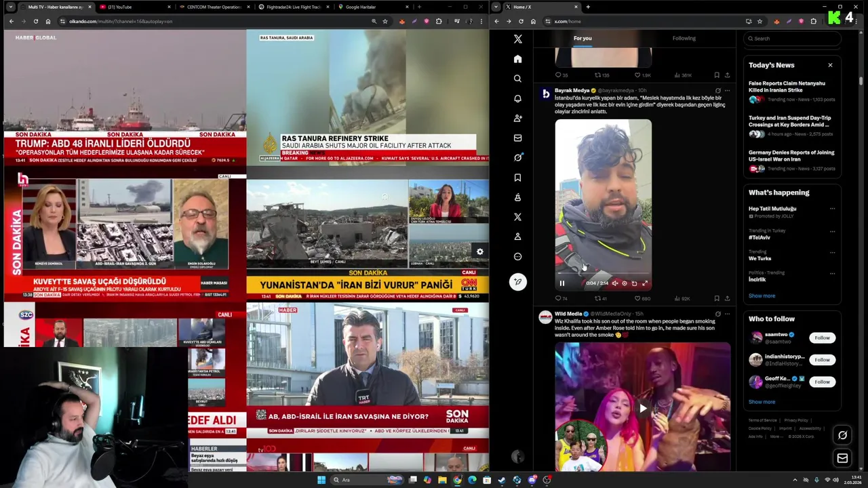Image resolution: width=868 pixels, height=488 pixels.
Task: Open options for İncirlik trend
Action: click(x=832, y=273)
